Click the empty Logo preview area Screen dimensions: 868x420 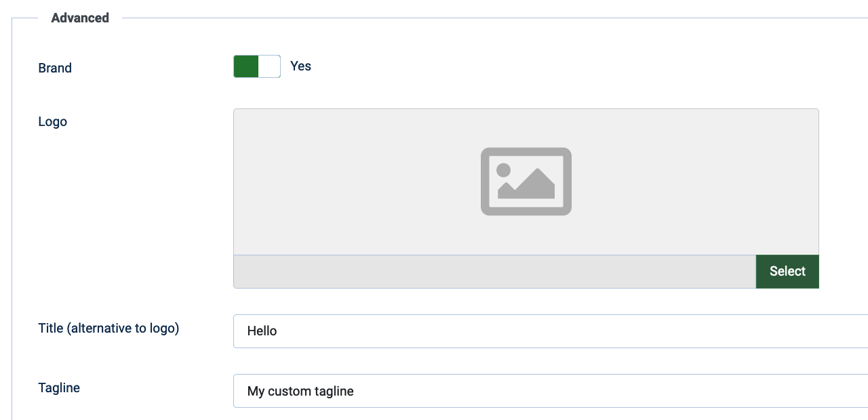(x=526, y=182)
